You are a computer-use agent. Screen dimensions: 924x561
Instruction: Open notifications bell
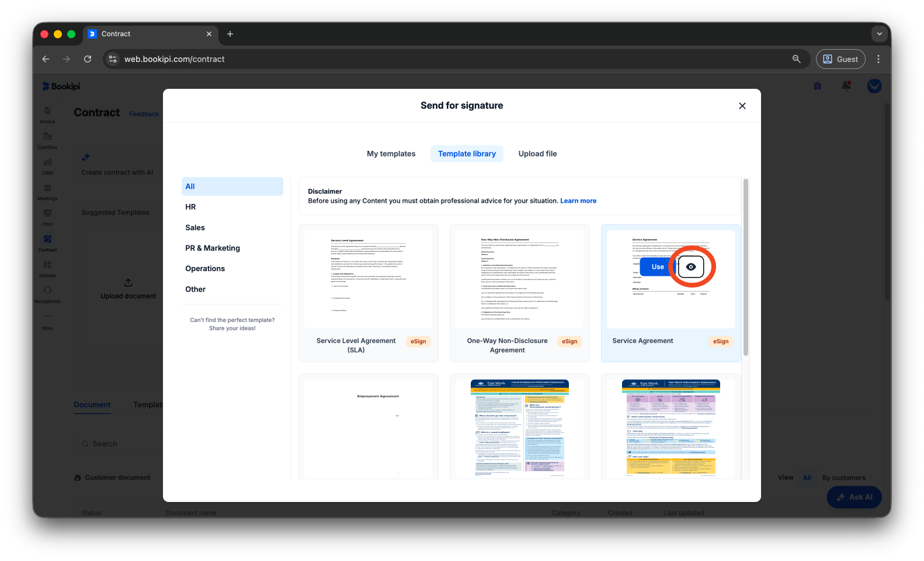[846, 86]
